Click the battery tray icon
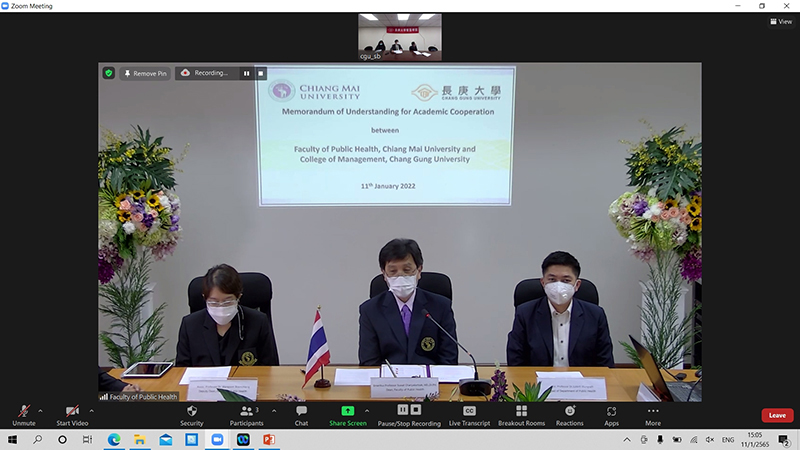Image resolution: width=800 pixels, height=450 pixels. (x=677, y=439)
